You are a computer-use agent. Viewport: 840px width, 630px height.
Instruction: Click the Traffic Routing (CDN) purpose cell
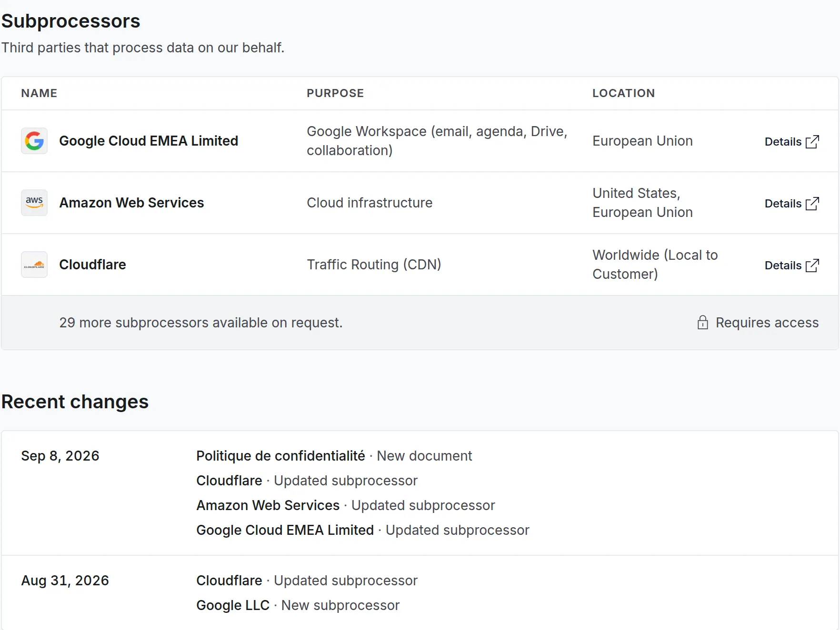tap(374, 265)
